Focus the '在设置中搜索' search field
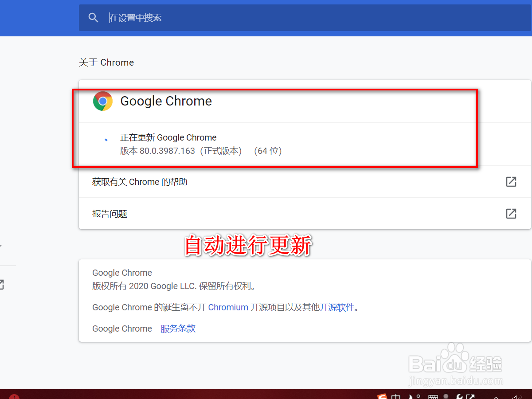Image resolution: width=532 pixels, height=399 pixels. tap(305, 18)
